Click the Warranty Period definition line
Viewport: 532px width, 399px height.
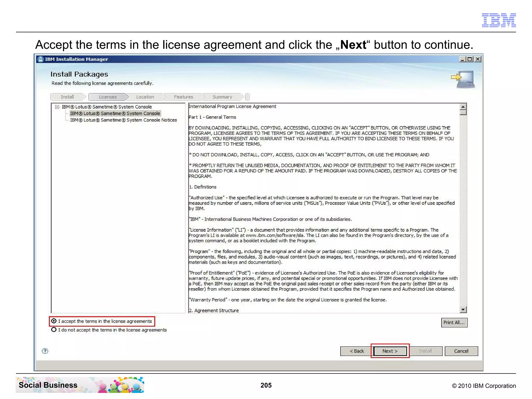click(288, 300)
